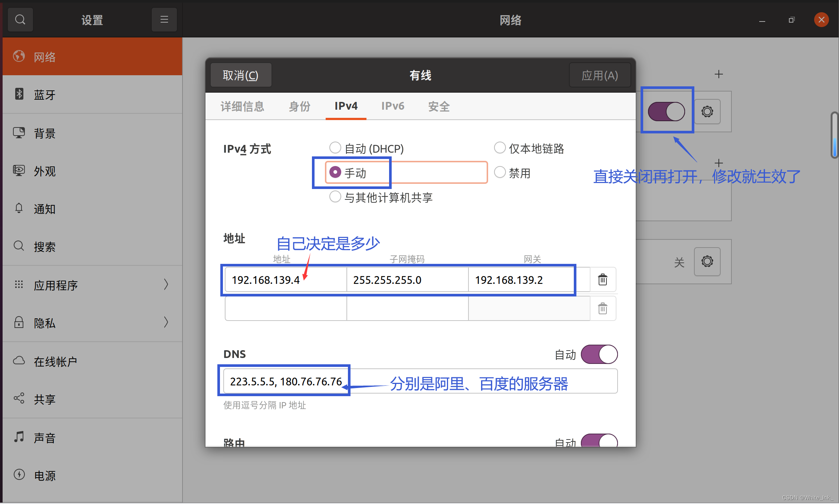The image size is (839, 504).
Task: Click the 安全 security tab
Action: pos(439,107)
